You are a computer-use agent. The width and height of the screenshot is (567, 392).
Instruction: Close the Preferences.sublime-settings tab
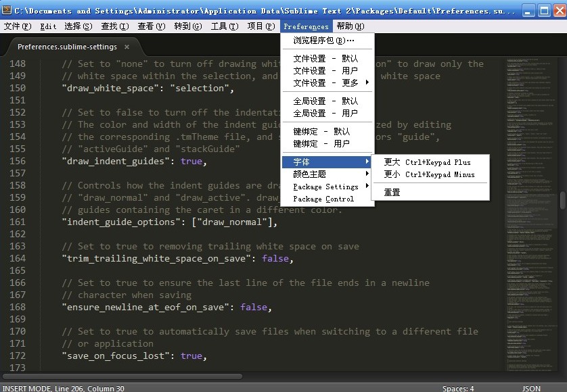coord(127,47)
